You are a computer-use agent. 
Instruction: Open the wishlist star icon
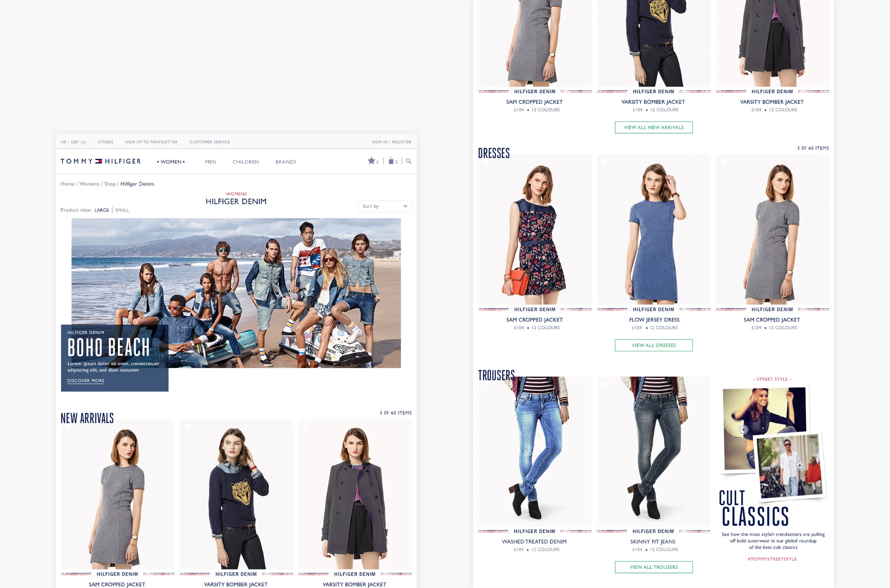(x=371, y=161)
